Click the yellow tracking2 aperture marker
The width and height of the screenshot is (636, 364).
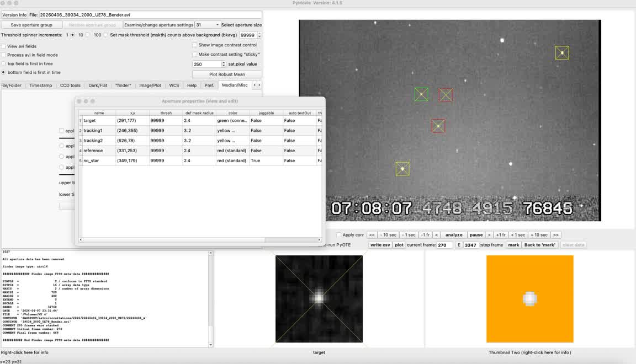tap(562, 53)
